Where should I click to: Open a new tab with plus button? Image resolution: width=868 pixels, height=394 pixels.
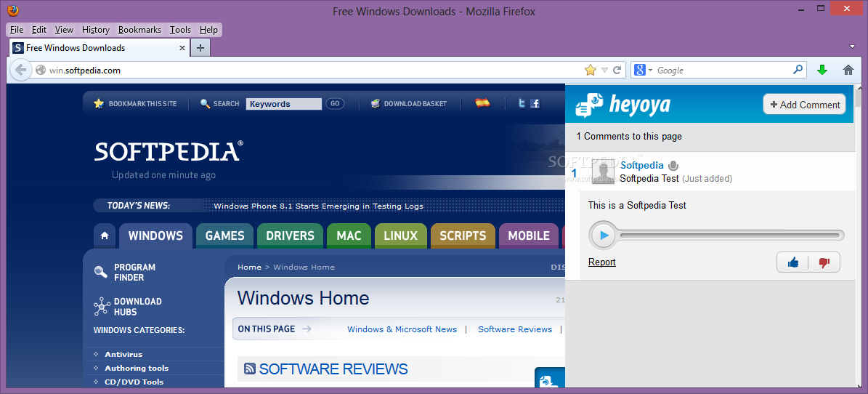click(x=200, y=48)
